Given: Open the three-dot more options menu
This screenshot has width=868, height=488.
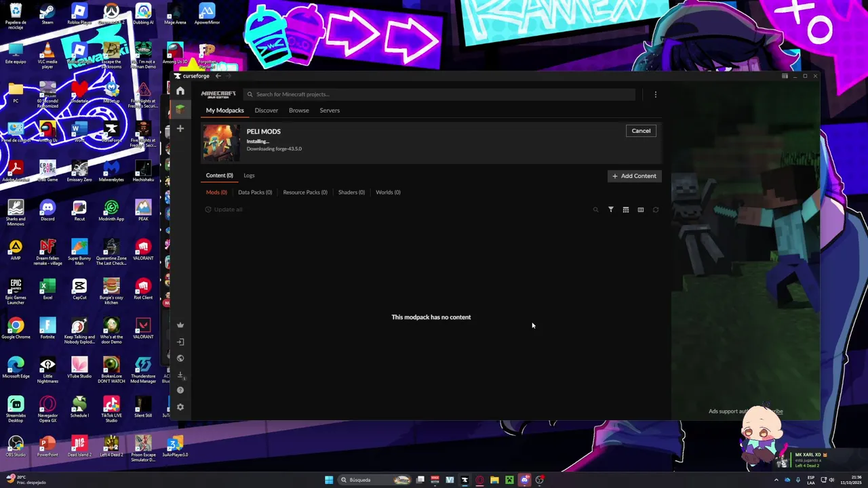Looking at the screenshot, I should click(655, 94).
